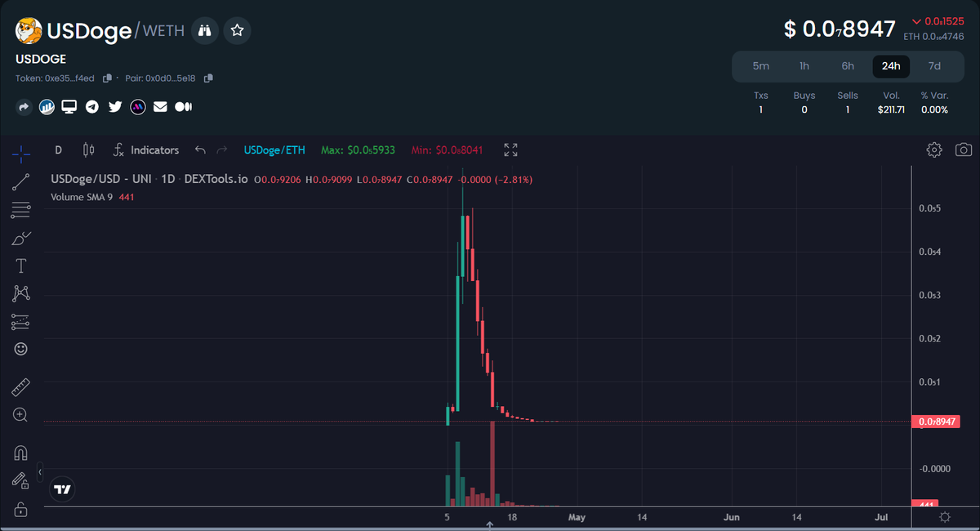Click the 0.00% variation value
The width and height of the screenshot is (980, 531).
[x=934, y=109]
